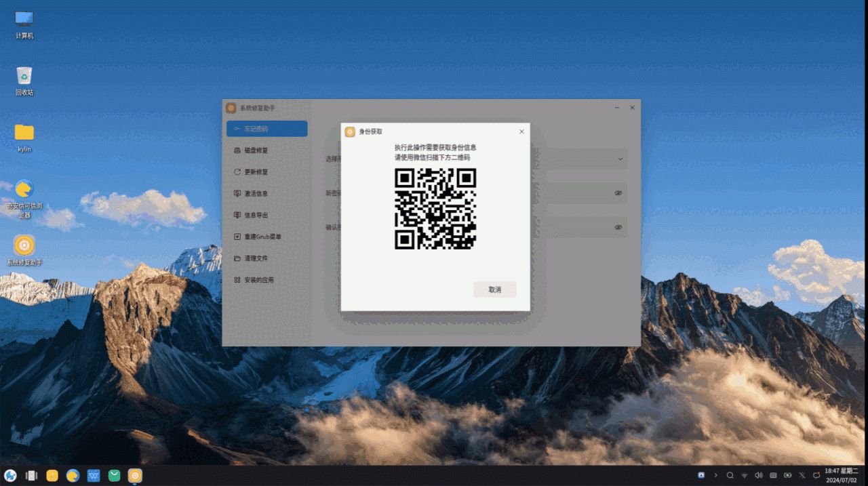This screenshot has width=868, height=486.
Task: Click the 清理文件 folder icon
Action: (237, 258)
